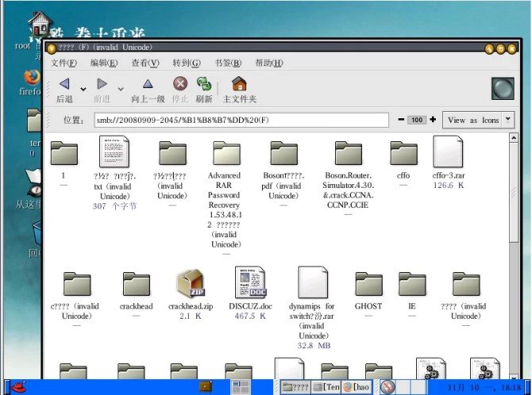Viewport: 532px width, 395px height.
Task: Open the Bookmarks (书签) menu
Action: tap(227, 63)
